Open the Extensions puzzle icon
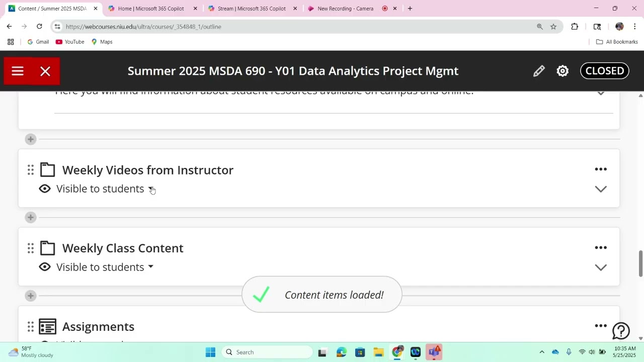The image size is (644, 362). coord(575,27)
